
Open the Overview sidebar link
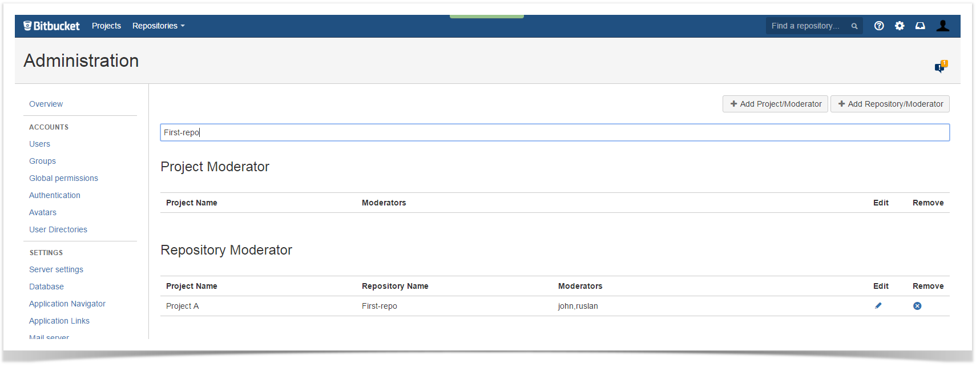46,104
